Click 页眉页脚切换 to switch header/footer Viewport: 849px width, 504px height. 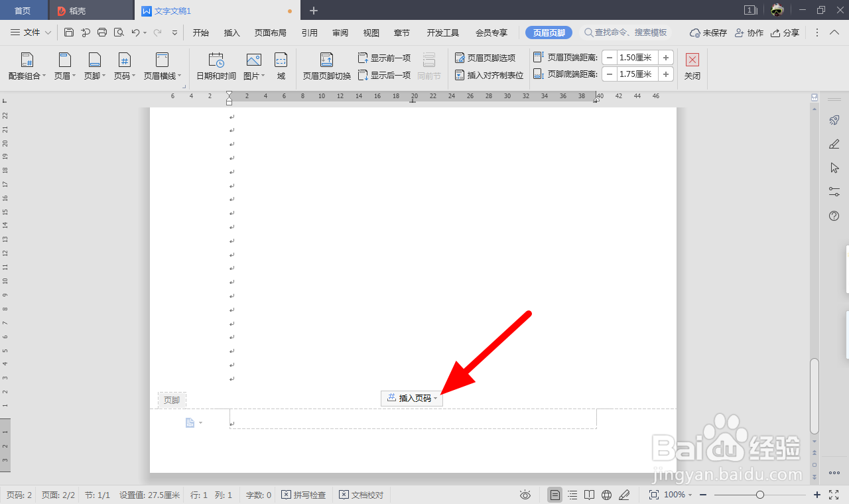click(326, 66)
